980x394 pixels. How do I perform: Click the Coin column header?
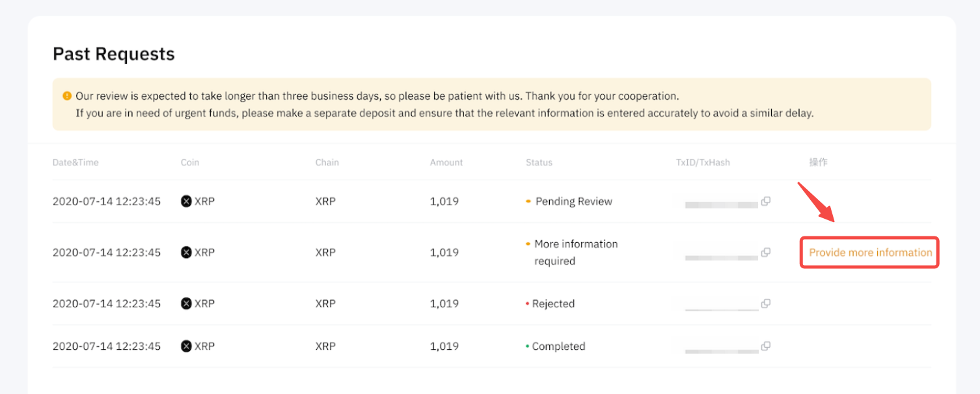(190, 162)
